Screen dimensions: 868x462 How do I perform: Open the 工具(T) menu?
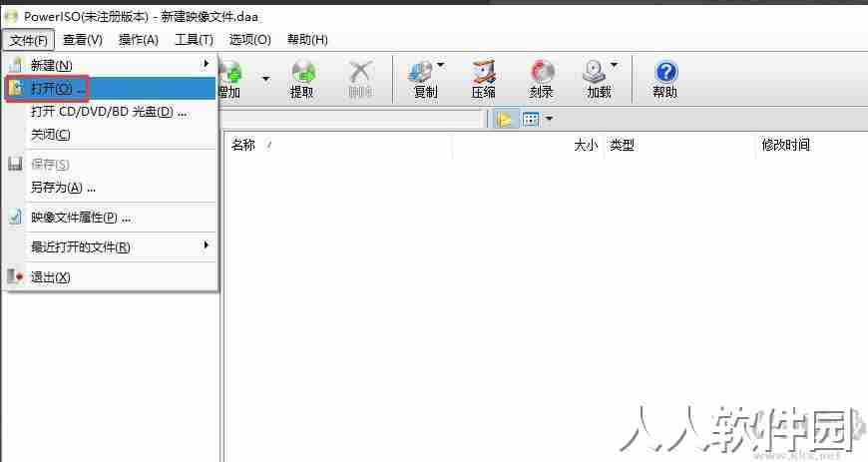(x=194, y=40)
